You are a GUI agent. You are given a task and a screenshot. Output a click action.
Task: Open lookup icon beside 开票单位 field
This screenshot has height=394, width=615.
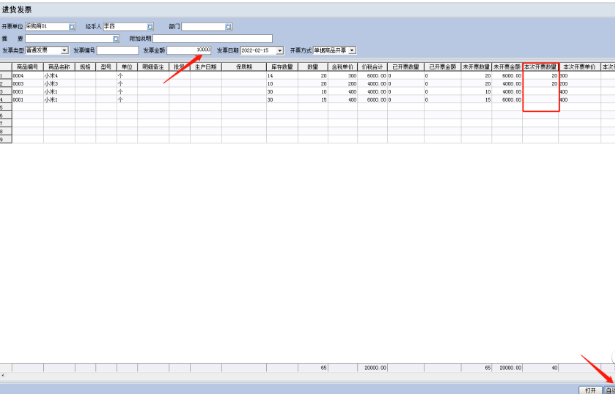[72, 27]
